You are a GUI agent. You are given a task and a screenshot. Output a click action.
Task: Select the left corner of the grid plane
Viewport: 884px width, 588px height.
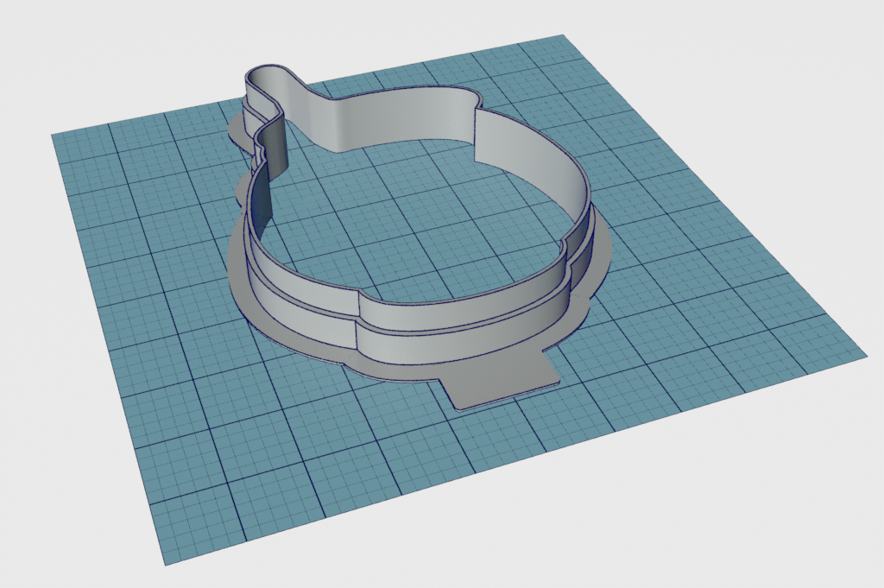point(55,136)
